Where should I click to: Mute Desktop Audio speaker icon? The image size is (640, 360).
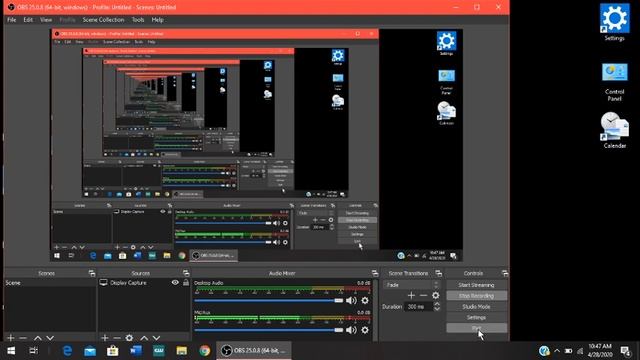pos(351,300)
